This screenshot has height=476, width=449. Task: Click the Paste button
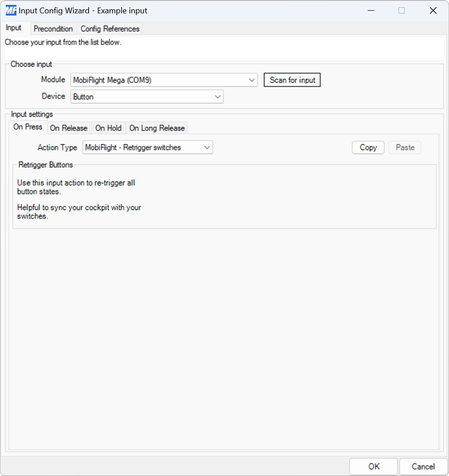(405, 147)
